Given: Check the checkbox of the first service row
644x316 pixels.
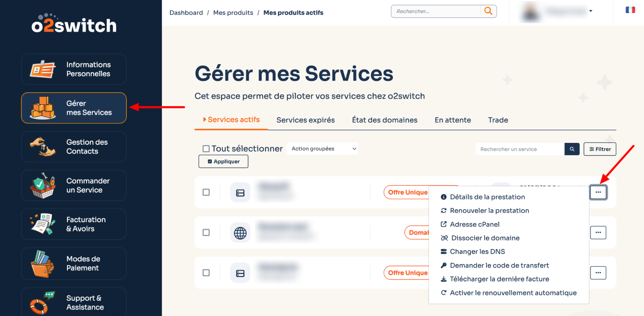Looking at the screenshot, I should click(x=206, y=192).
